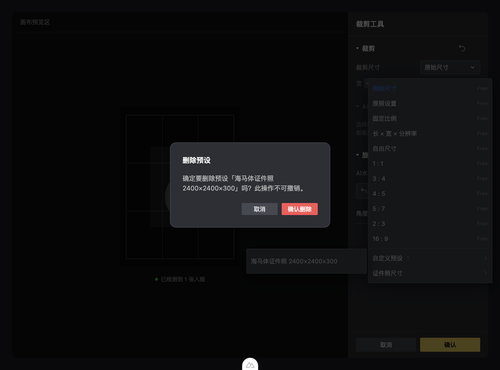
Task: Select 原始尺寸 in the size list
Action: pyautogui.click(x=430, y=88)
